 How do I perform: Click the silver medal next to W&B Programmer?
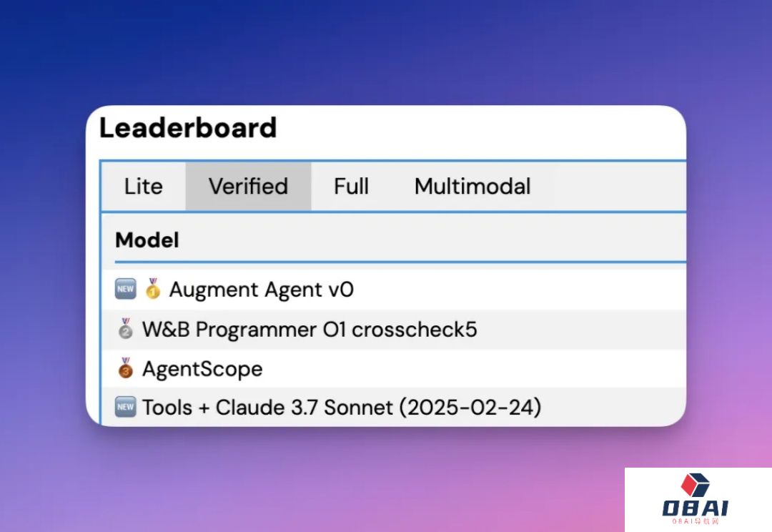[126, 329]
